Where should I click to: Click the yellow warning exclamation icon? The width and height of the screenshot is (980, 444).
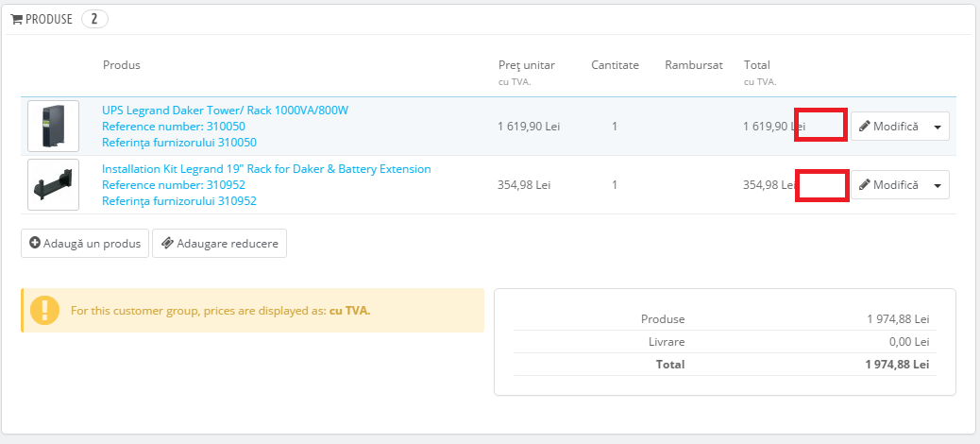[44, 310]
